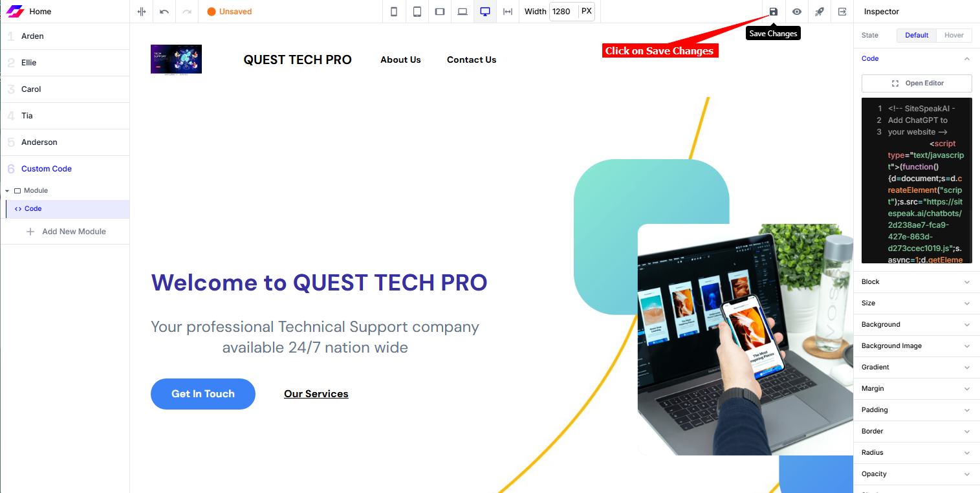Screen dimensions: 980x493
Task: Collapse the Module tree arrow
Action: click(x=7, y=191)
